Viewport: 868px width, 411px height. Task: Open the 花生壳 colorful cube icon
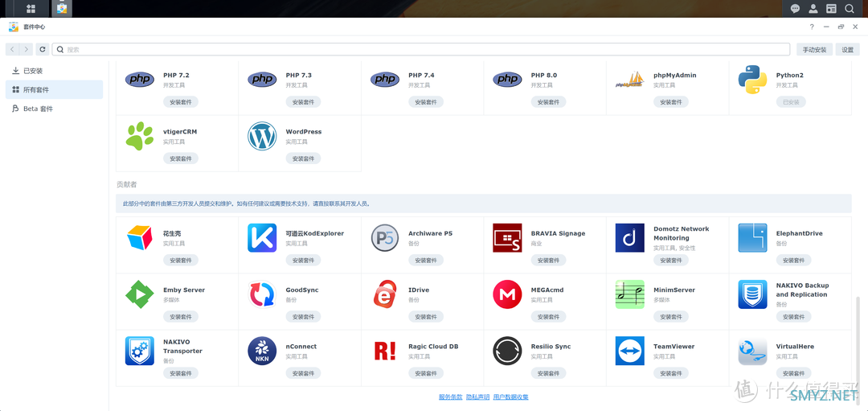click(x=140, y=237)
